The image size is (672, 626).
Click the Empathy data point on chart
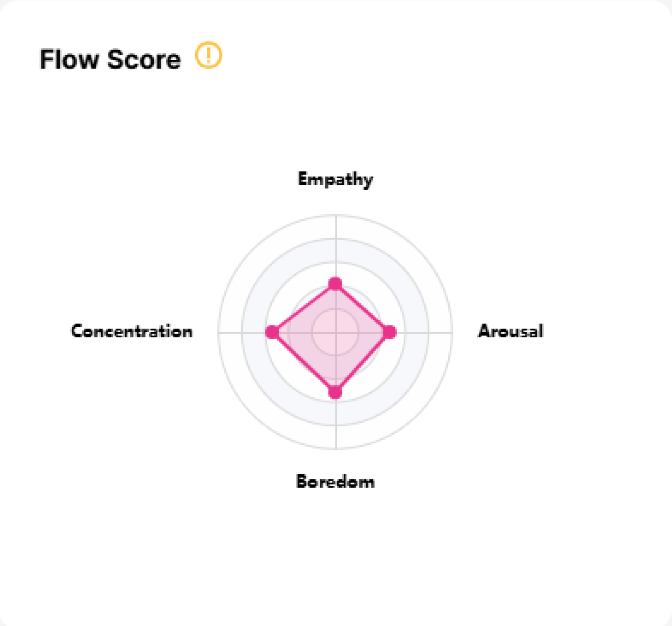[x=336, y=283]
